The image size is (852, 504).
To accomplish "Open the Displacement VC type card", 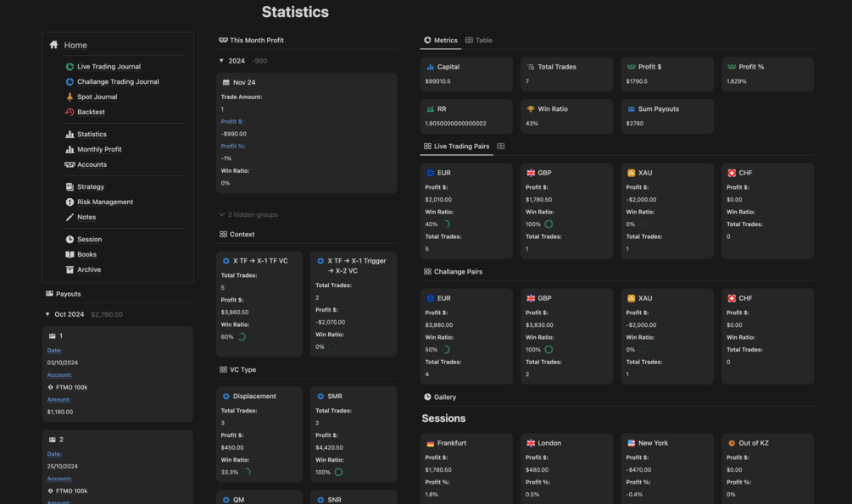I will click(x=259, y=434).
